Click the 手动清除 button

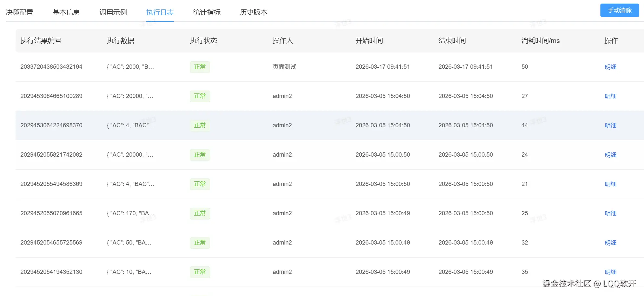[619, 10]
